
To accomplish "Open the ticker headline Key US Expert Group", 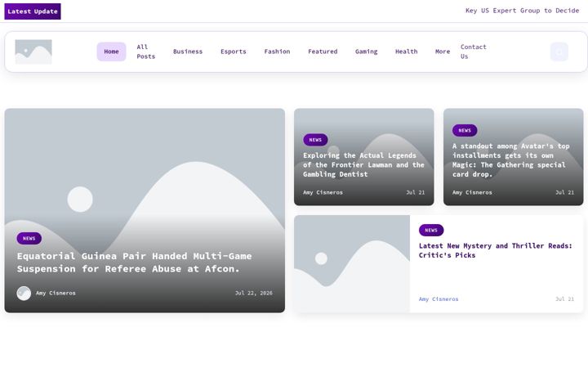I will click(522, 11).
